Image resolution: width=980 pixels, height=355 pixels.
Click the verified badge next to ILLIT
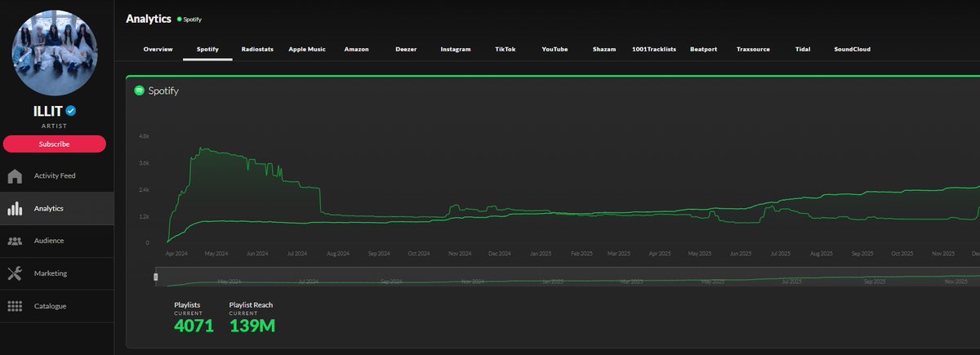click(x=71, y=111)
